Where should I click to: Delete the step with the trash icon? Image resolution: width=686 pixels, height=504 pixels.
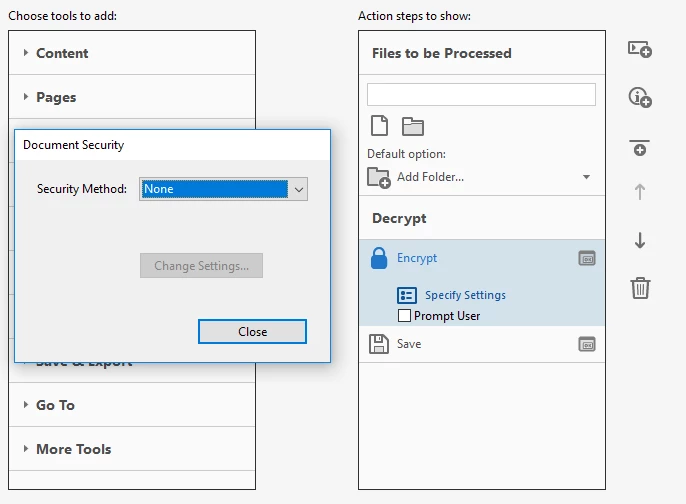pos(640,288)
